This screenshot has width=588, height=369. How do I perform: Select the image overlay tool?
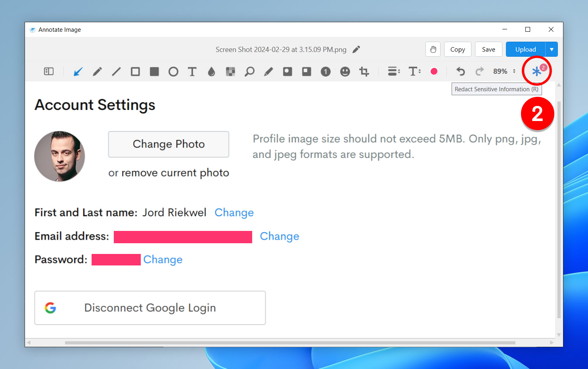pos(306,71)
